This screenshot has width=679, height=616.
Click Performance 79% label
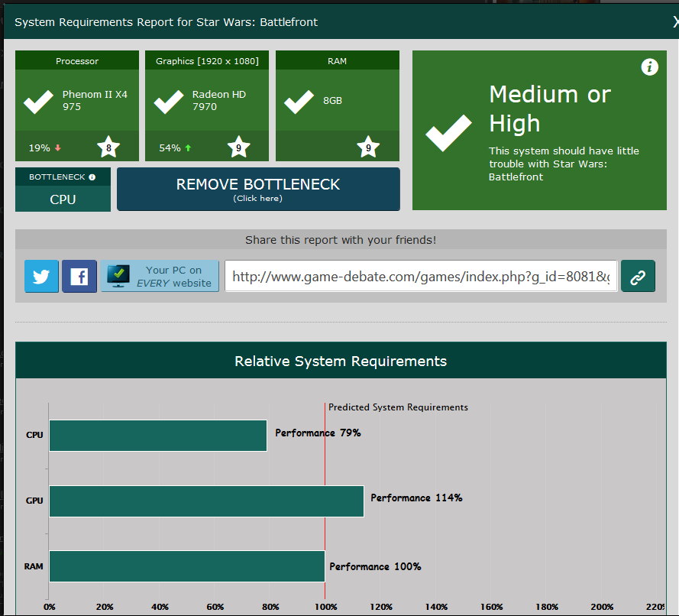[318, 433]
